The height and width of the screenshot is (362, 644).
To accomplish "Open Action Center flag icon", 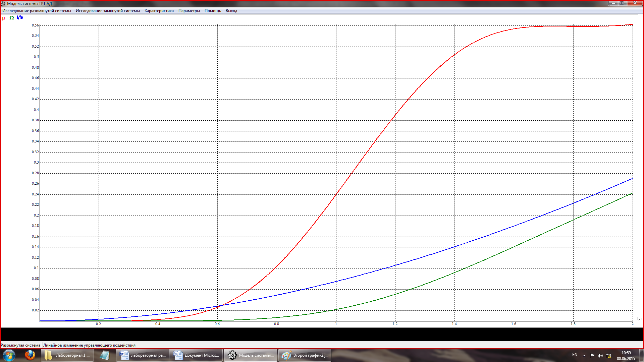I will (592, 356).
